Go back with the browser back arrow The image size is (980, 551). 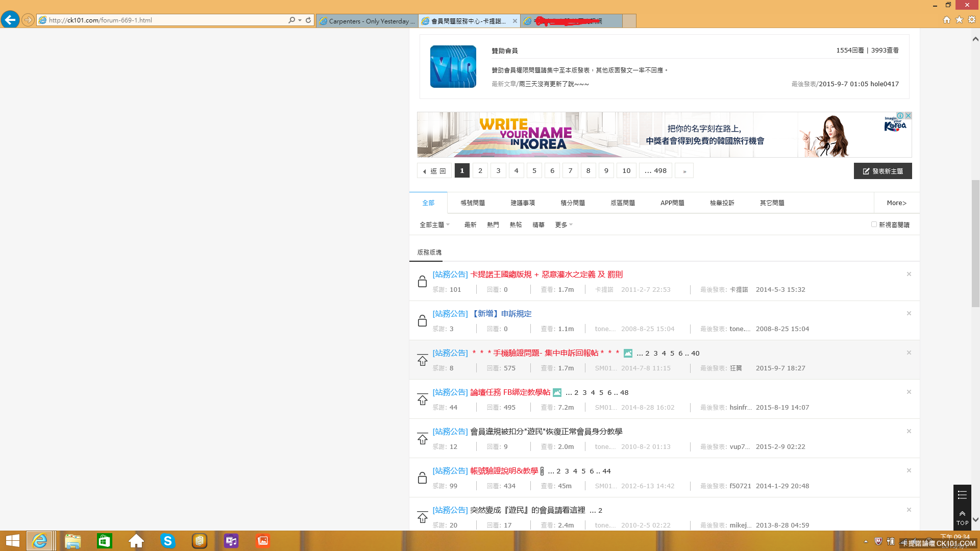[10, 20]
